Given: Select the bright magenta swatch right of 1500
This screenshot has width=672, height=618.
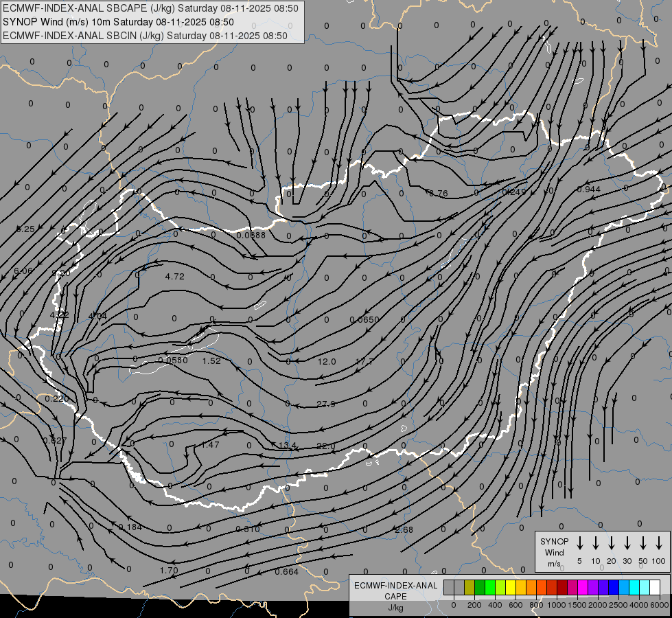Looking at the screenshot, I should coord(583,588).
